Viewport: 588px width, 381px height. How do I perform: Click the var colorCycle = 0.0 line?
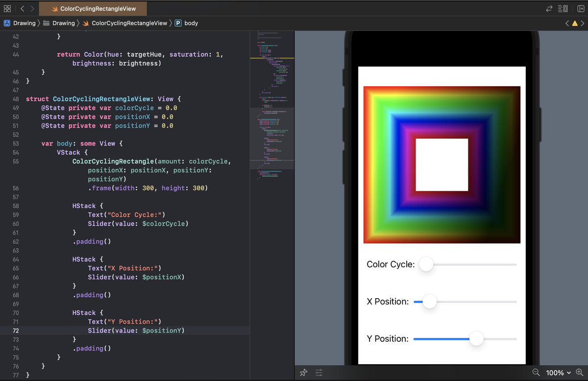109,108
